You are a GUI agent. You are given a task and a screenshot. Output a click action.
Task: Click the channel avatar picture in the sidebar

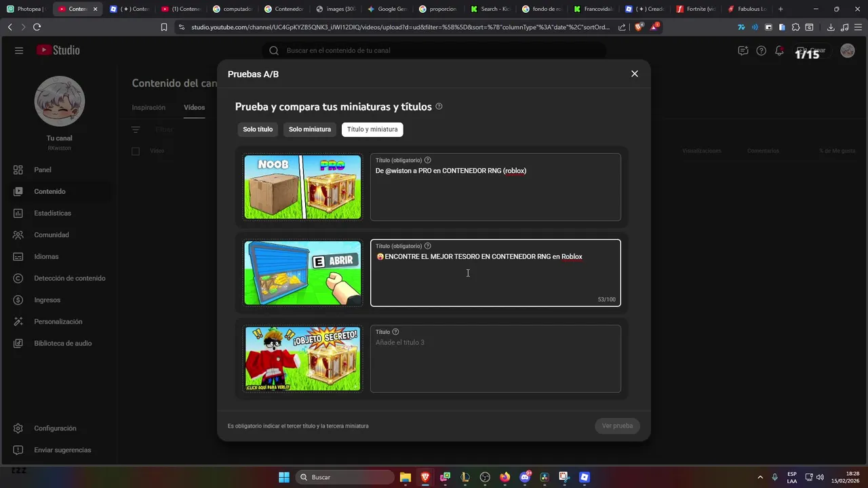[x=60, y=101]
